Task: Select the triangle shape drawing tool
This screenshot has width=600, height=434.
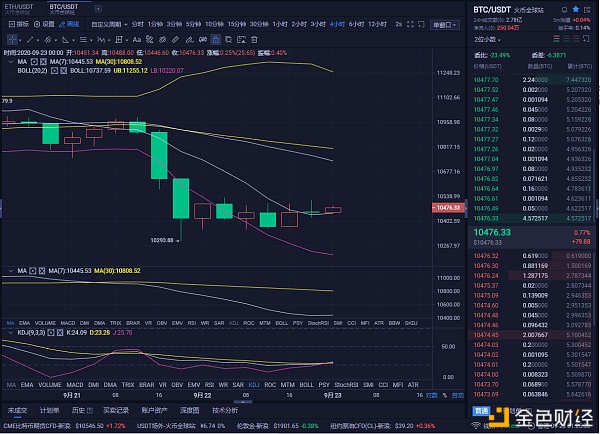Action: pos(65,39)
